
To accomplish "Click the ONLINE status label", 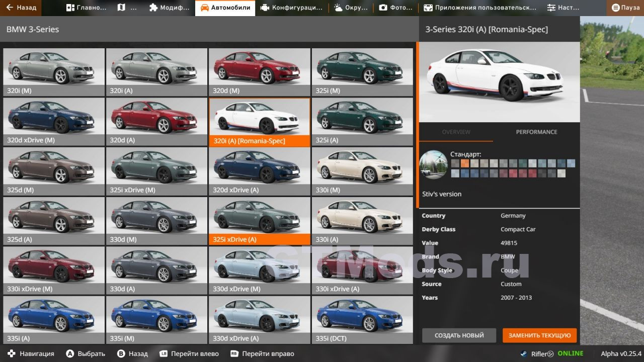I will click(571, 353).
